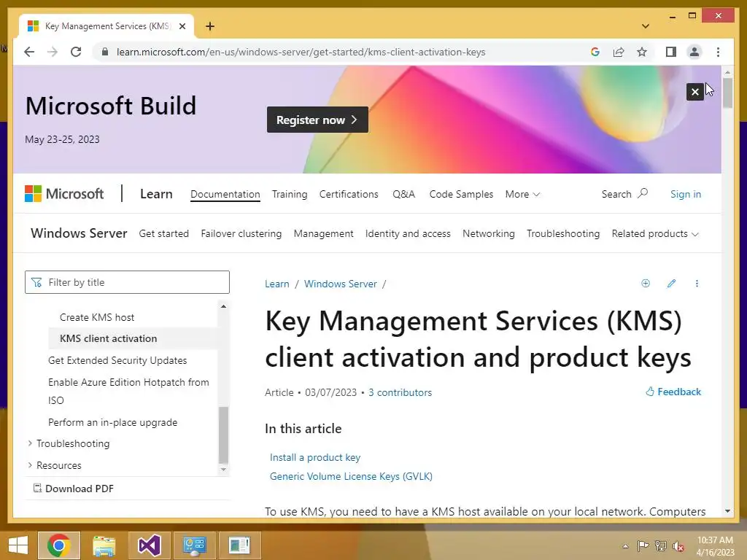The image size is (747, 560).
Task: Open Create KMS host in sidebar
Action: 97,317
